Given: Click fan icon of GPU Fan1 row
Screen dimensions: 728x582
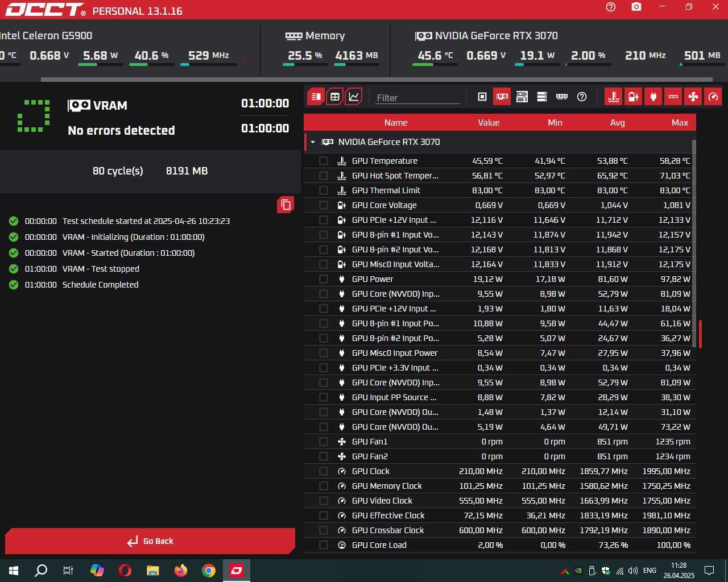Looking at the screenshot, I should click(x=342, y=442).
